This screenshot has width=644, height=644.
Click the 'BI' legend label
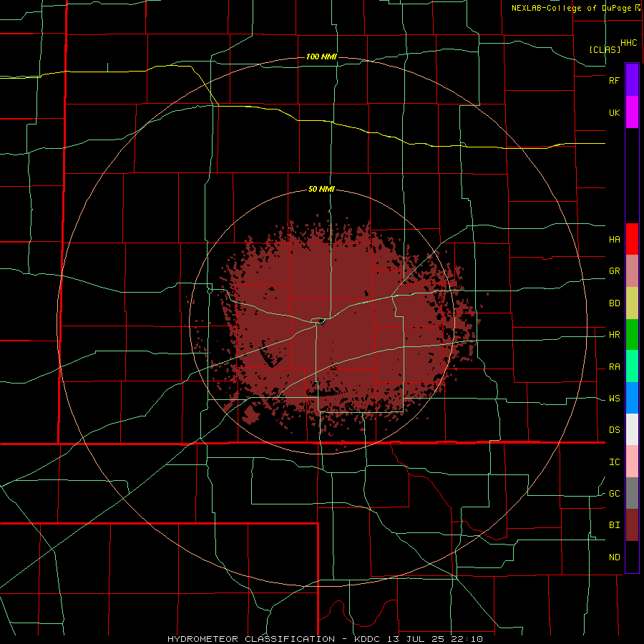tap(614, 525)
